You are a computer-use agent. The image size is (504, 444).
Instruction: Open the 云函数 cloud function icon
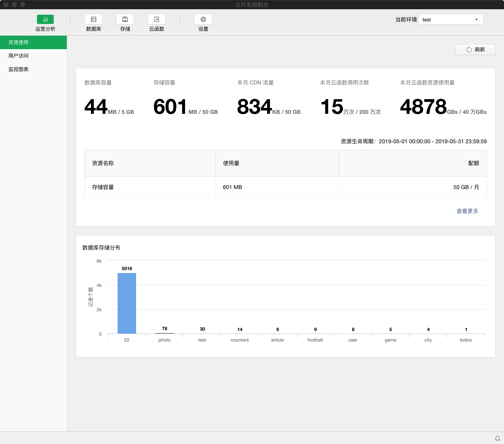tap(157, 19)
